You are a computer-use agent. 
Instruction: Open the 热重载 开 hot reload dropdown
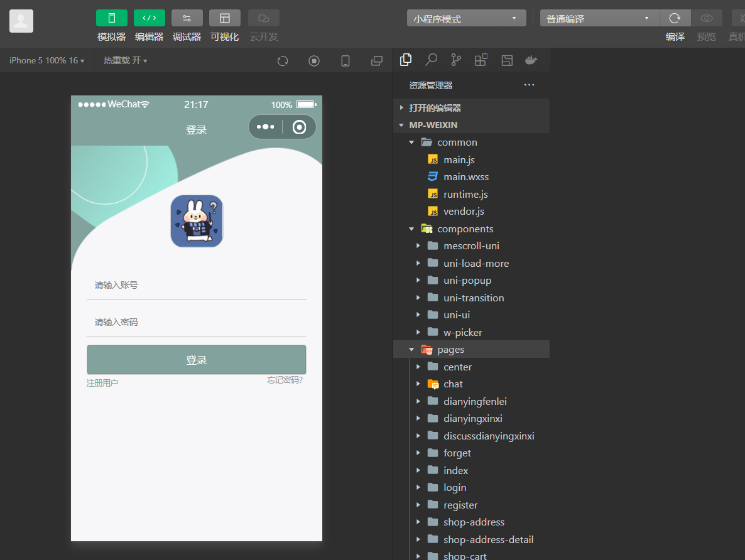click(126, 60)
